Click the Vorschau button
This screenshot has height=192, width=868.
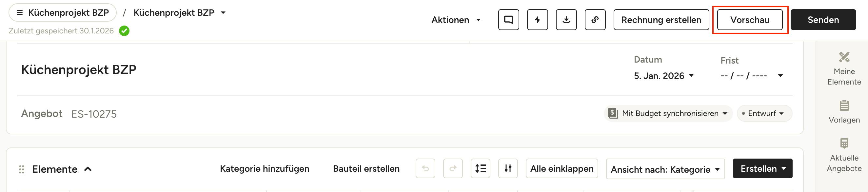(750, 20)
